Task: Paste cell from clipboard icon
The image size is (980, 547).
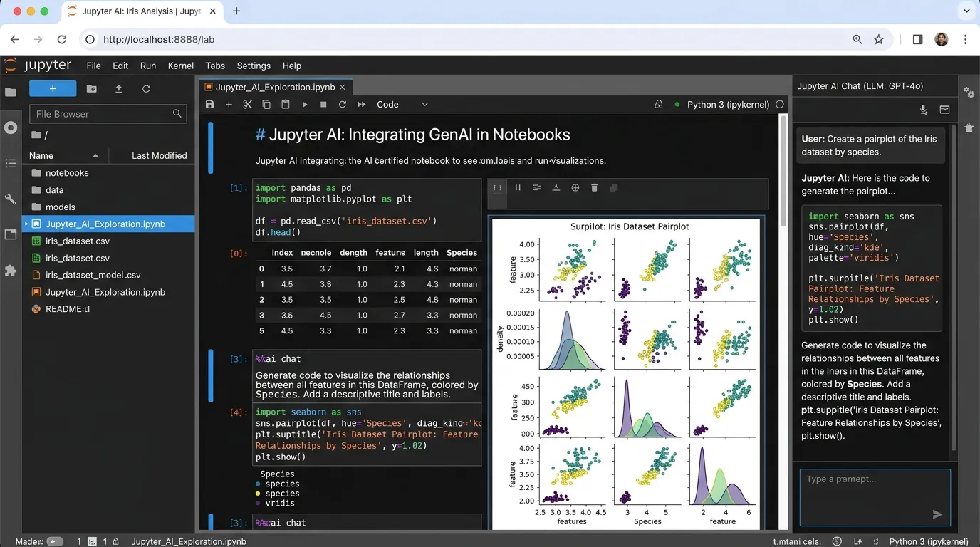Action: click(x=286, y=105)
